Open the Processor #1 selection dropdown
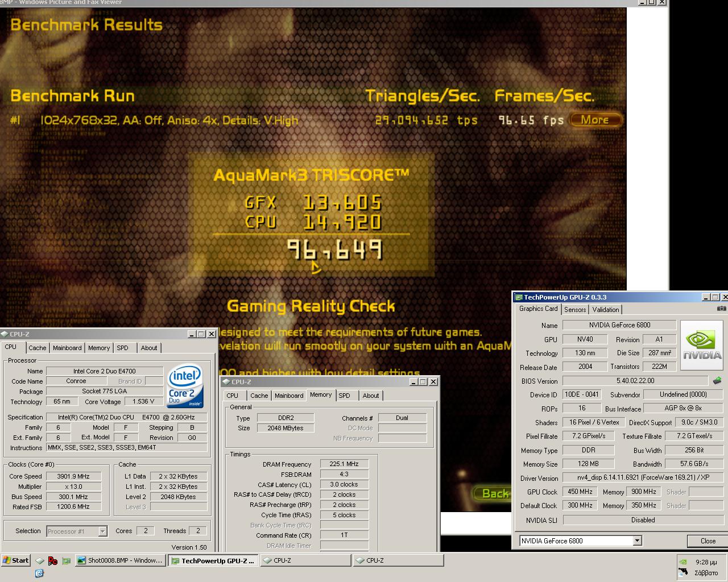This screenshot has height=582, width=728. (x=102, y=531)
